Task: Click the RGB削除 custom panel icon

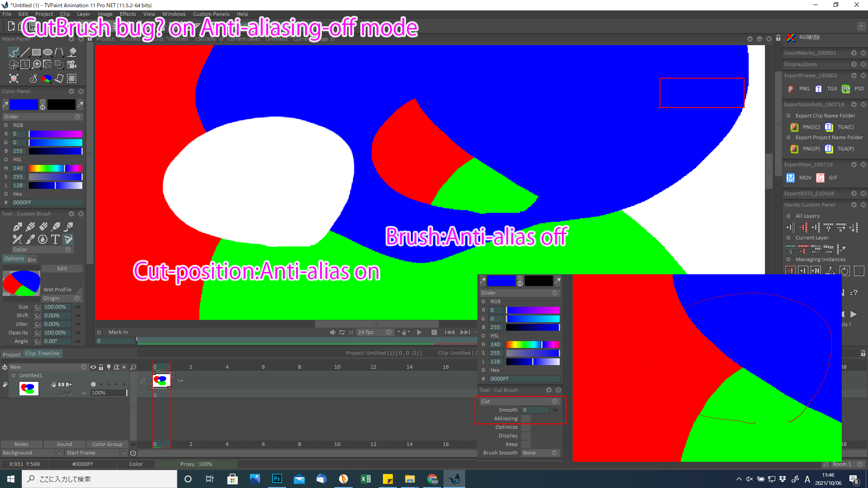Action: (790, 38)
